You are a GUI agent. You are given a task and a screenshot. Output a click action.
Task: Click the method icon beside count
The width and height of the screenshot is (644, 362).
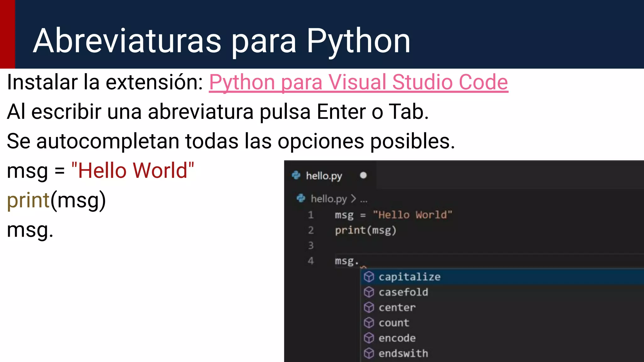coord(369,323)
